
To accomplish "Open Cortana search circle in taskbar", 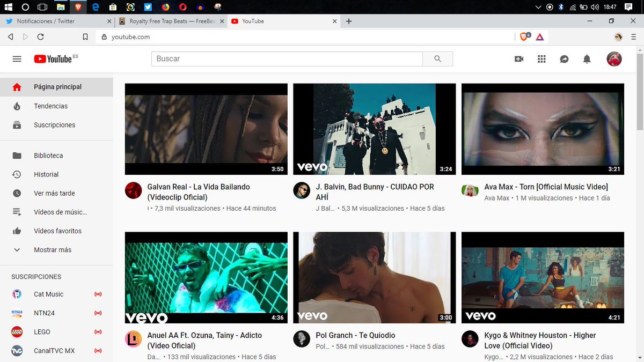I will pyautogui.click(x=25, y=7).
